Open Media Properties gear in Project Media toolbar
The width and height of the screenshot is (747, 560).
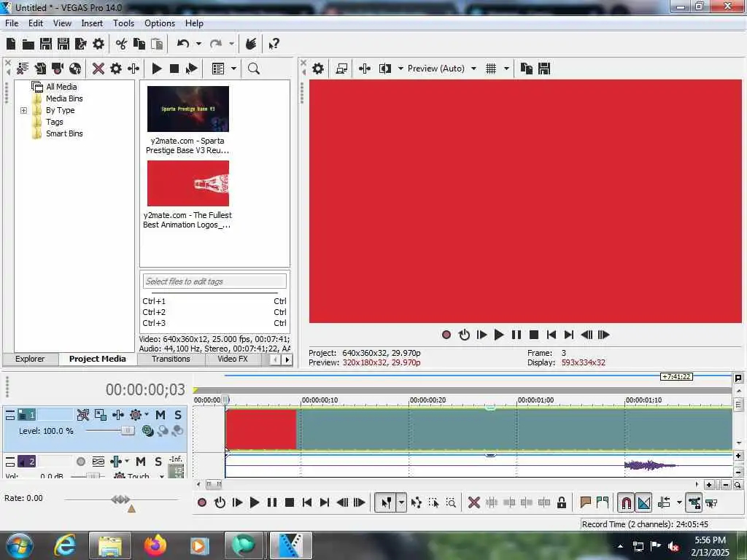(116, 69)
